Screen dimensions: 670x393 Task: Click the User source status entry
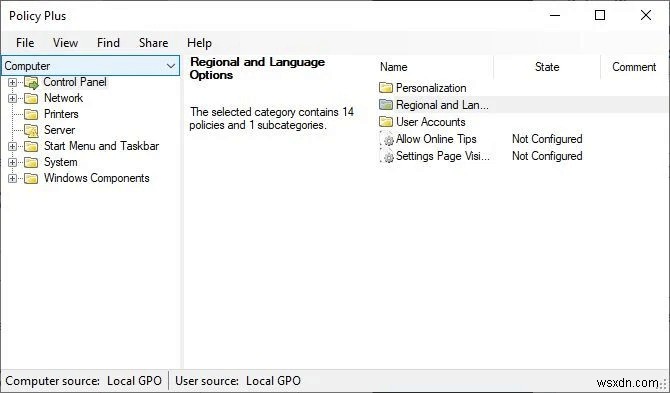coord(238,381)
